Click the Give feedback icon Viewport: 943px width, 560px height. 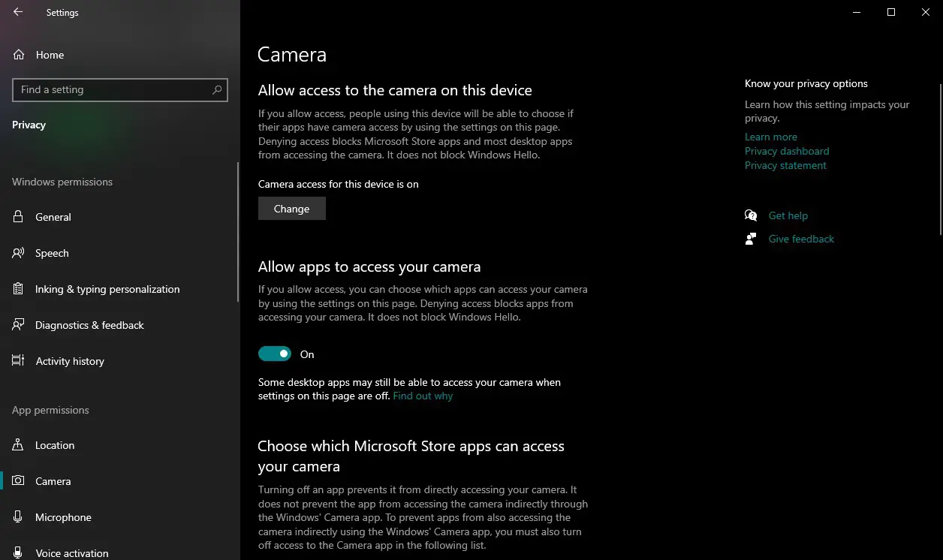(751, 238)
